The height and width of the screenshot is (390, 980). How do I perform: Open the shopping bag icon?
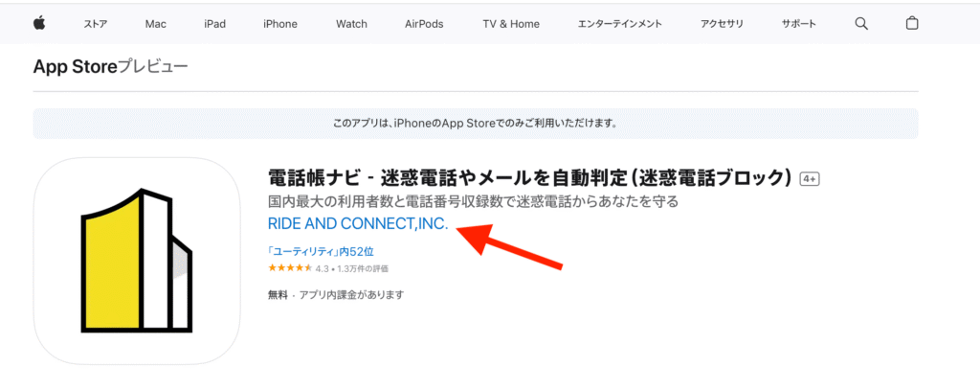coord(912,24)
